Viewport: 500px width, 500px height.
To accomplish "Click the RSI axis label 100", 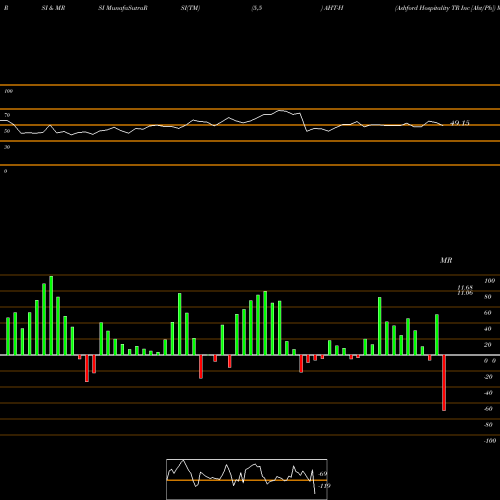I will (8, 91).
